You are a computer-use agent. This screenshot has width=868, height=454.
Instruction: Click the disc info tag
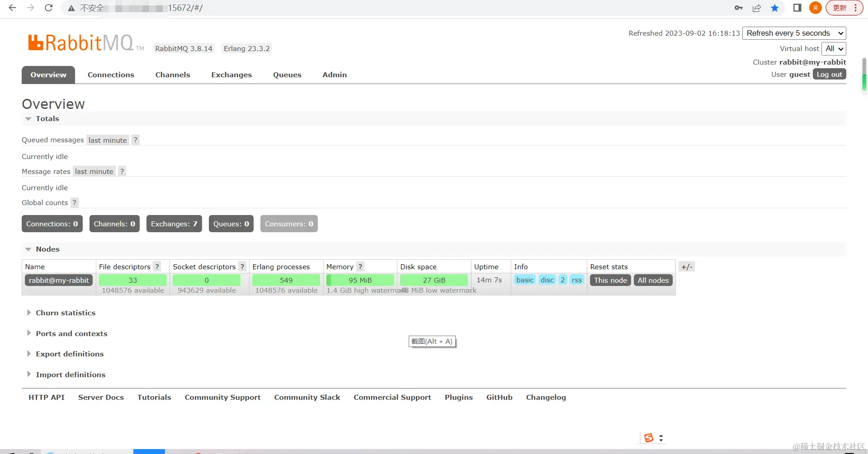point(547,280)
